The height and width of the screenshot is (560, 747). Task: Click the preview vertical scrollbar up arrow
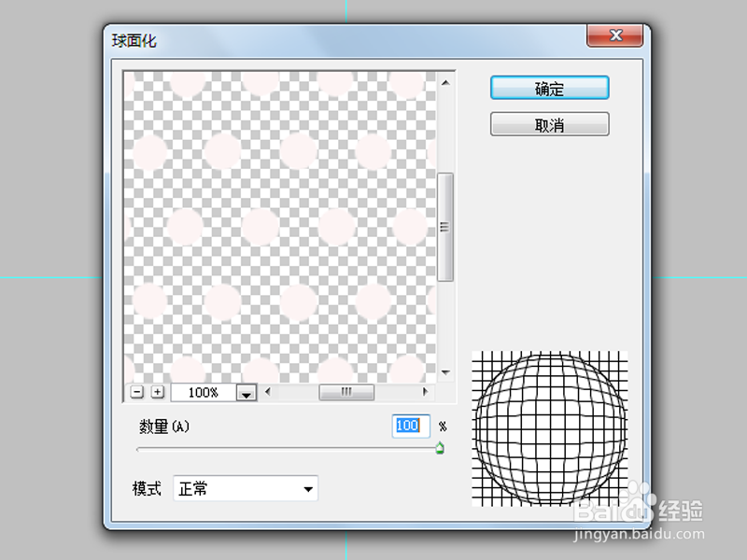click(x=445, y=83)
